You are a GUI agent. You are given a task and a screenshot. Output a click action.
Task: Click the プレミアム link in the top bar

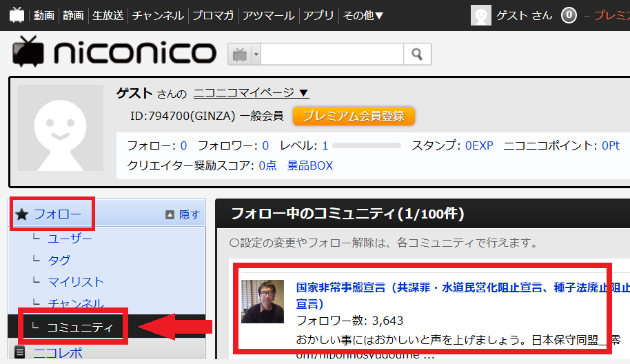[x=612, y=15]
